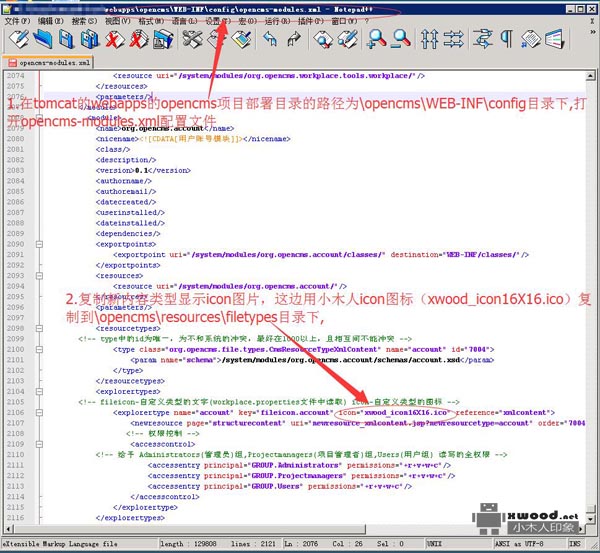Undo the last edit with the Undo arrow
This screenshot has height=553, width=600.
(x=270, y=39)
